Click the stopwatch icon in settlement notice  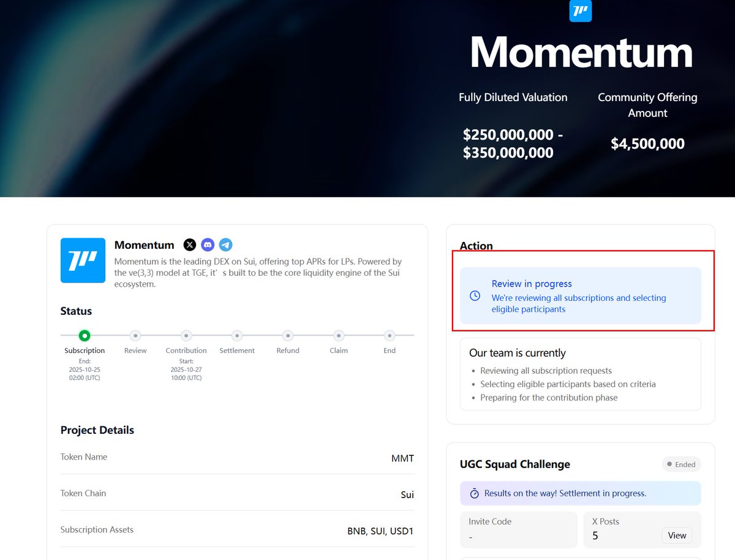click(474, 493)
